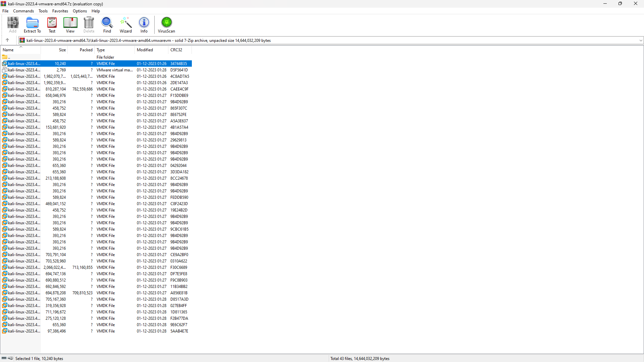644x362 pixels.
Task: Open the Favorites menu
Action: pyautogui.click(x=60, y=11)
